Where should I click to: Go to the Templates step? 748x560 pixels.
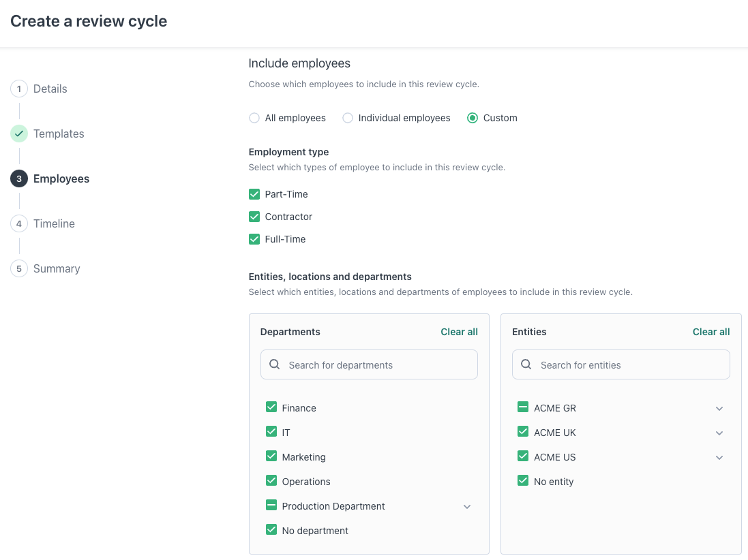pyautogui.click(x=59, y=134)
